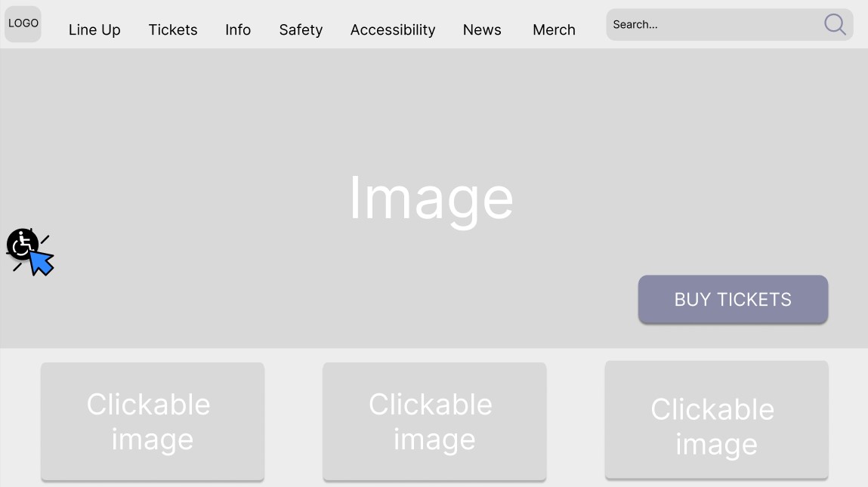Select Info in the navigation bar
The height and width of the screenshot is (487, 868).
[x=238, y=30]
